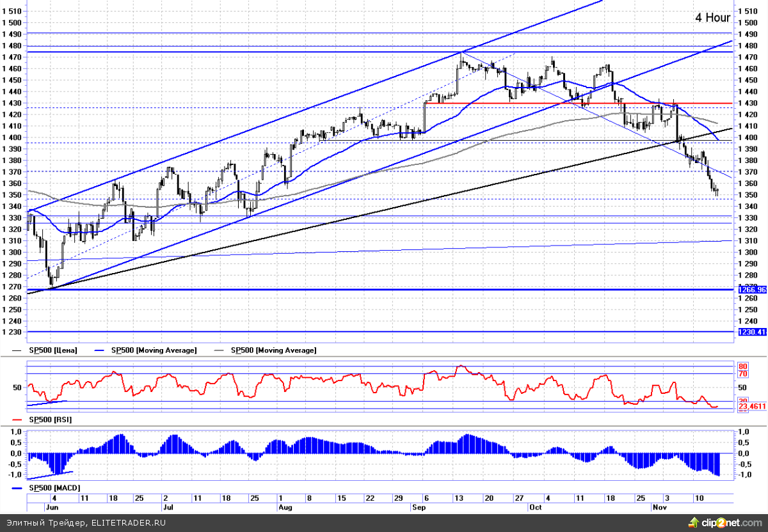Click the RSI 80 overbought level label
Viewport: 768px width, 532px height.
point(743,366)
